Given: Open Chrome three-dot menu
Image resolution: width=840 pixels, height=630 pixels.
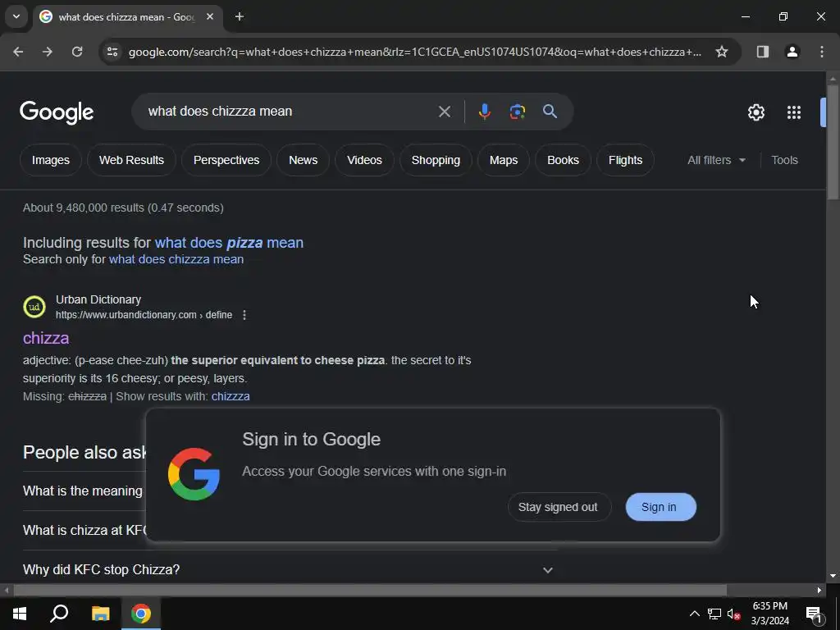Looking at the screenshot, I should tap(821, 52).
